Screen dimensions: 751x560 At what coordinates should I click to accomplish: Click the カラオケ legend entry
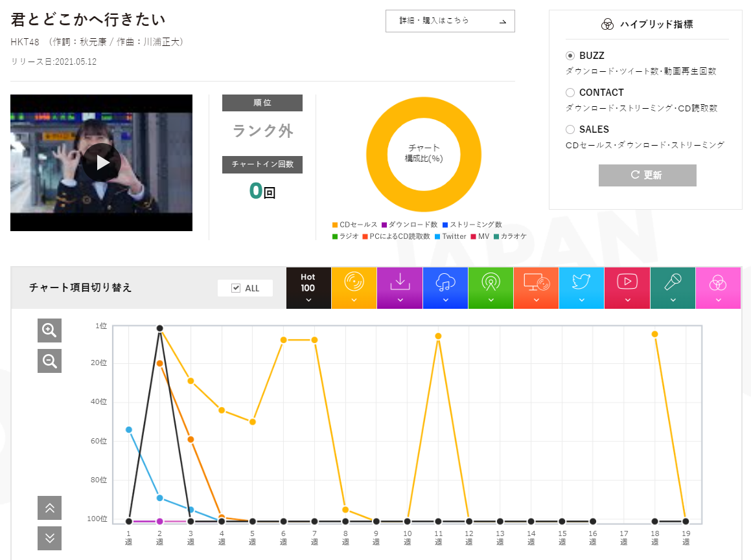click(x=510, y=236)
